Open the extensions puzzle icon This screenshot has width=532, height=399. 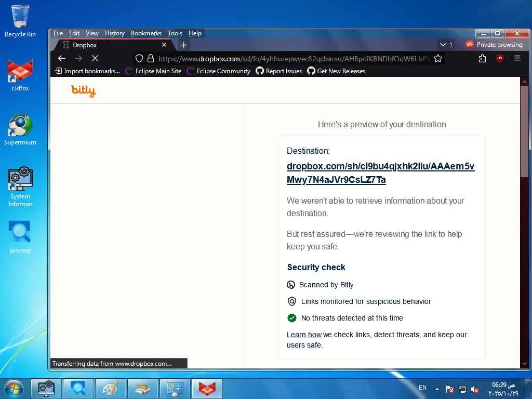coord(482,58)
